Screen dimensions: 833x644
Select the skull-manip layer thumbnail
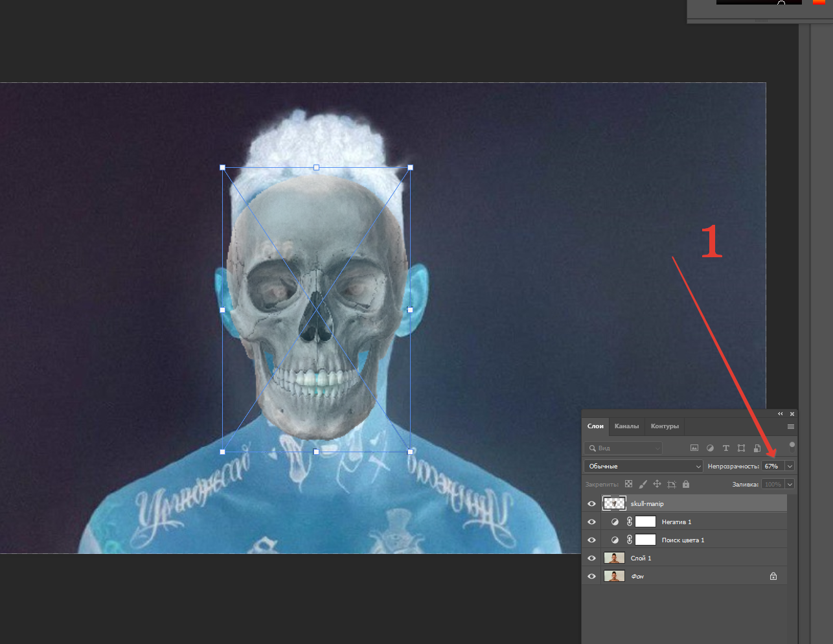coord(614,503)
